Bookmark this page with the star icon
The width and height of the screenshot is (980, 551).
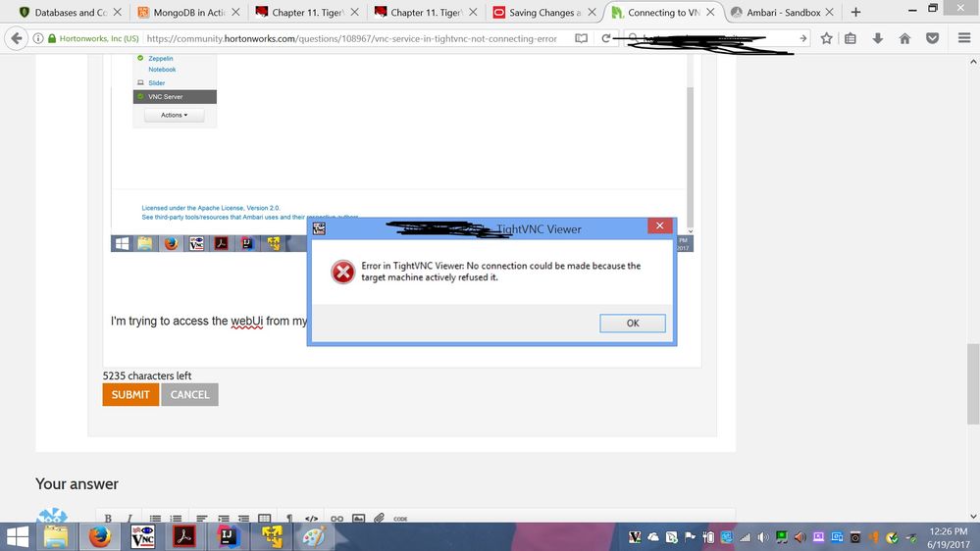[826, 38]
